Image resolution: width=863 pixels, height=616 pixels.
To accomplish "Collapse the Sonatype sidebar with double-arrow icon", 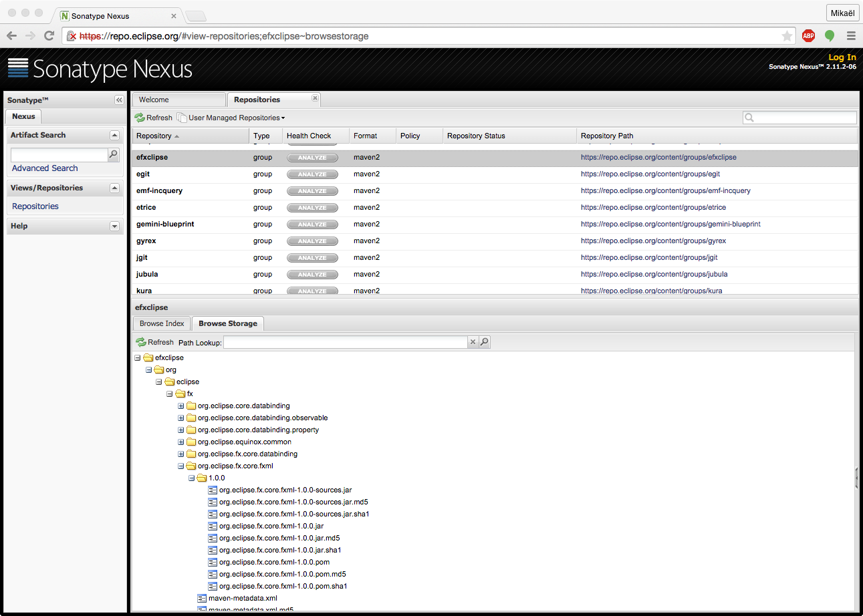I will 119,100.
